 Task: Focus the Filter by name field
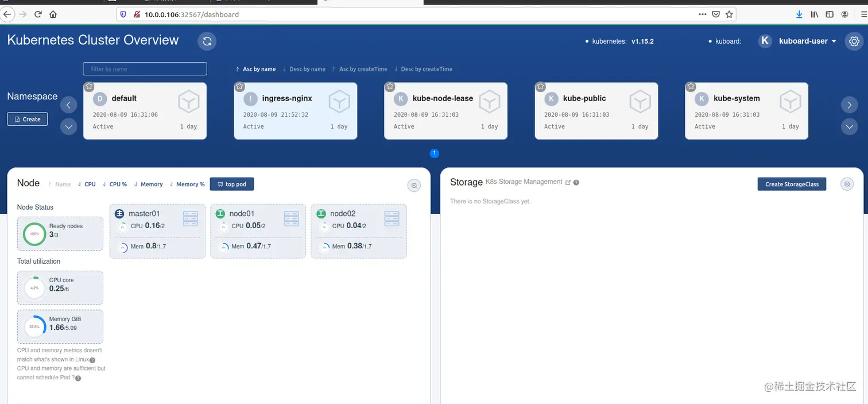(145, 69)
